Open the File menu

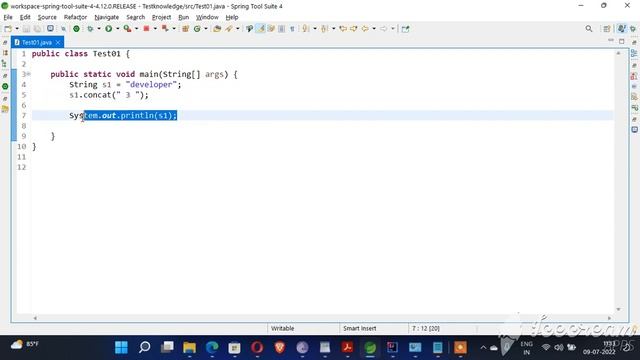[x=8, y=17]
